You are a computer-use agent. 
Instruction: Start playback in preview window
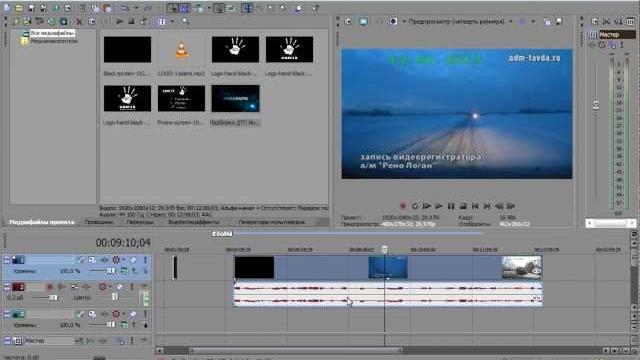point(439,206)
